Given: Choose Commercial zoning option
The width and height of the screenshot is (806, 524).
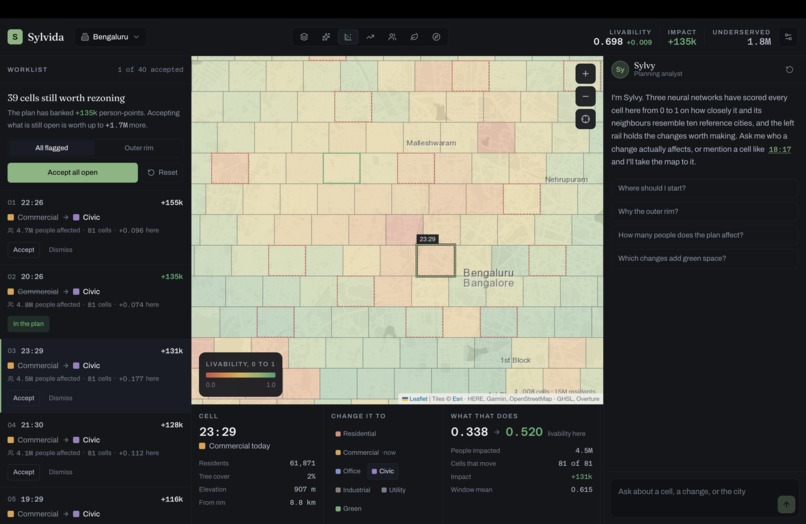Looking at the screenshot, I should tap(365, 453).
